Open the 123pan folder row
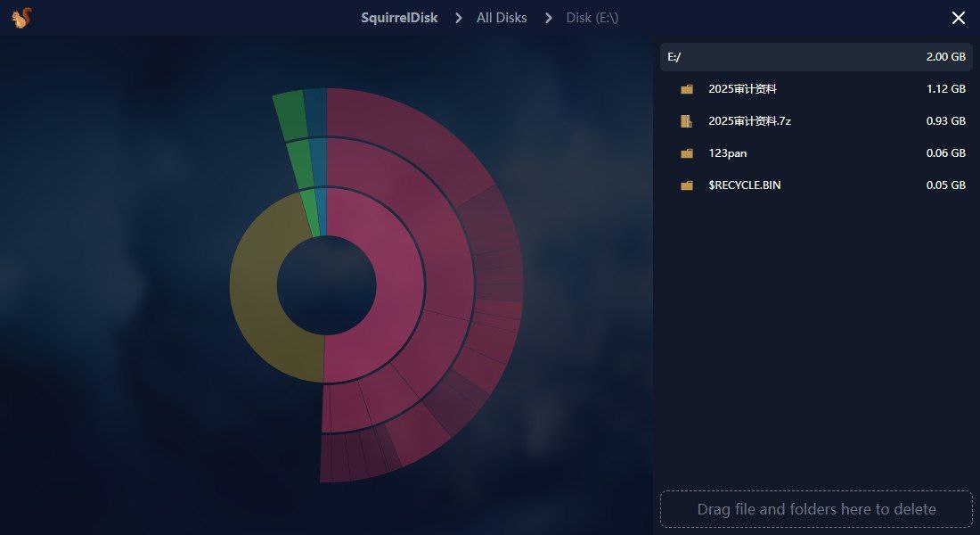Image resolution: width=980 pixels, height=535 pixels. coord(815,153)
